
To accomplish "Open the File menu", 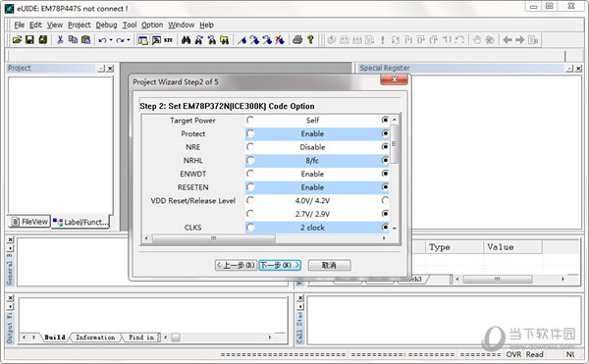I will click(x=20, y=25).
